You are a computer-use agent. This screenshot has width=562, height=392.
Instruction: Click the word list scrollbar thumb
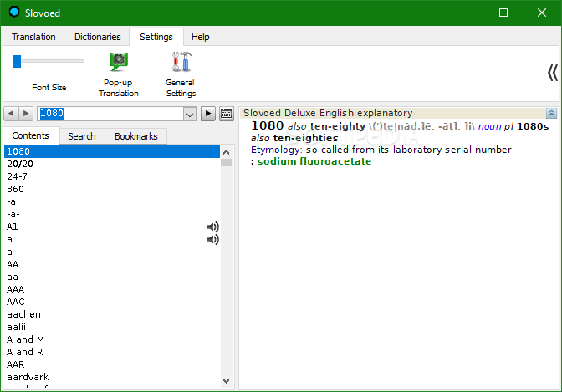pos(227,163)
